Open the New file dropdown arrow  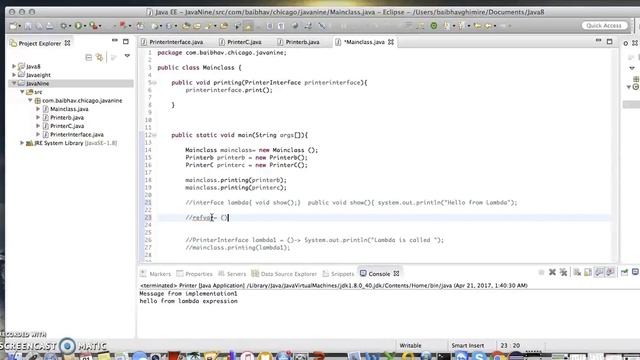pyautogui.click(x=19, y=26)
